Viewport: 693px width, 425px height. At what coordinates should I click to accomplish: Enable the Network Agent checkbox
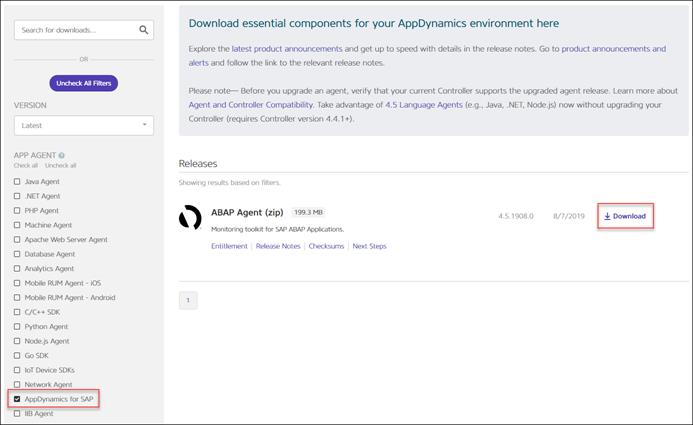(17, 384)
